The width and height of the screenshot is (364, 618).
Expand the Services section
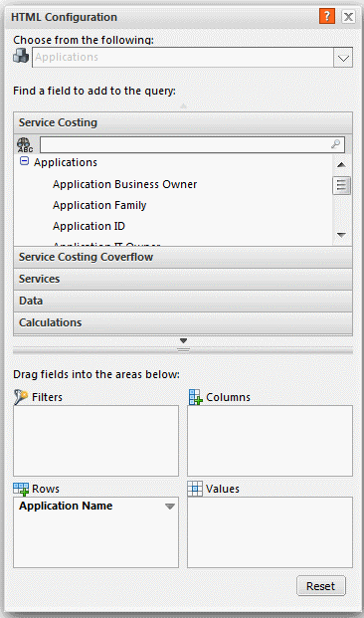point(183,279)
